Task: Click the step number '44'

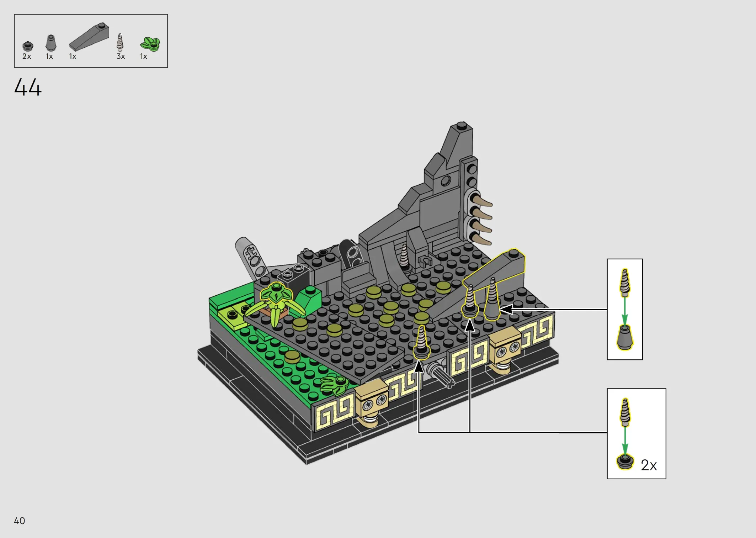Action: click(28, 87)
